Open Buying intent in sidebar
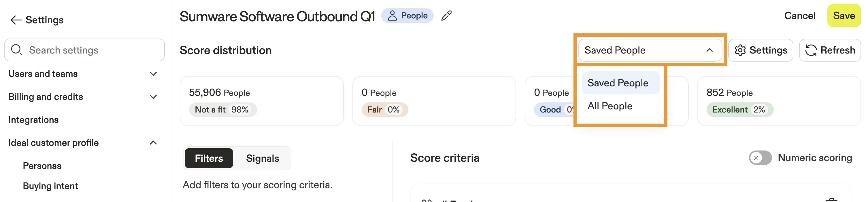 point(50,186)
